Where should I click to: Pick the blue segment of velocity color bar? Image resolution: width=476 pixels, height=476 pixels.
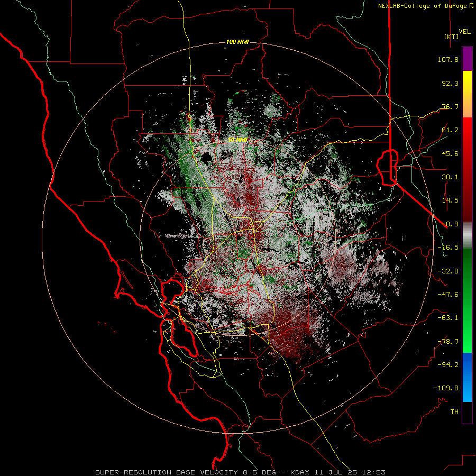point(467,377)
